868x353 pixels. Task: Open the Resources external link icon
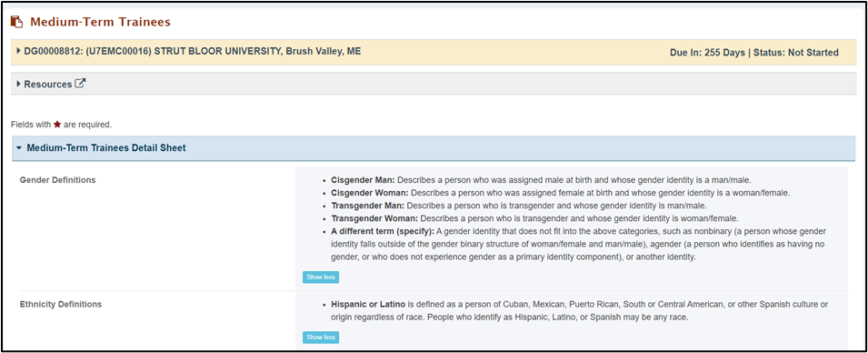80,84
